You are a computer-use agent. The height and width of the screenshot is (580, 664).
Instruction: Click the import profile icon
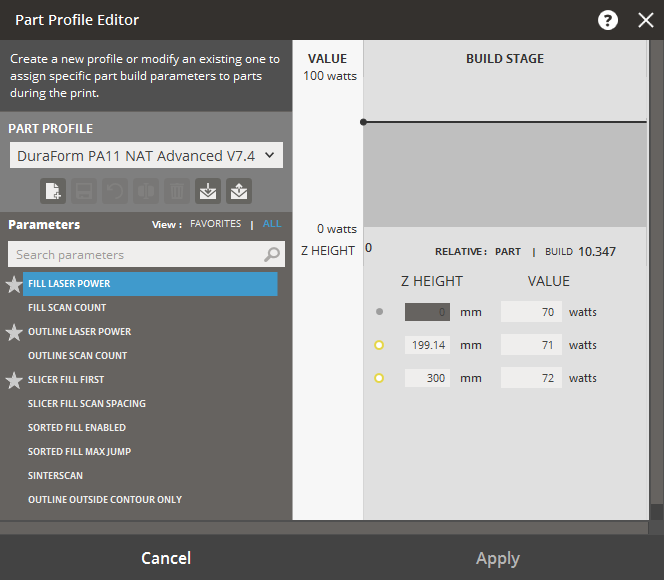[207, 190]
